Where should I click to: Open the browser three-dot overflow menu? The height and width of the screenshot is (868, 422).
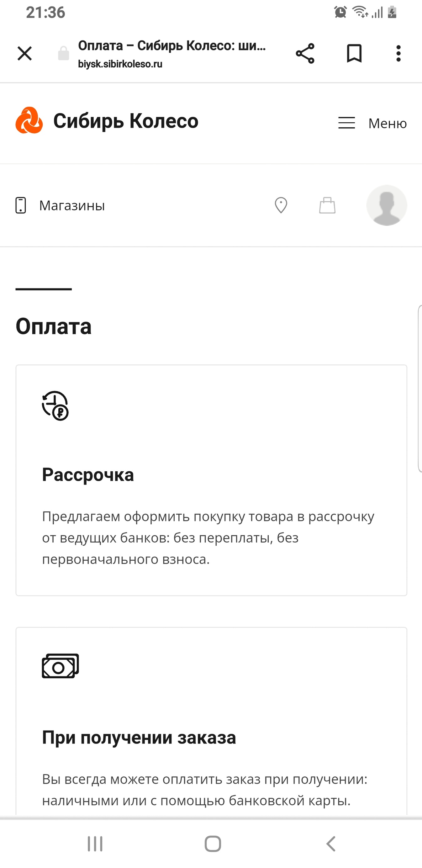tap(398, 54)
